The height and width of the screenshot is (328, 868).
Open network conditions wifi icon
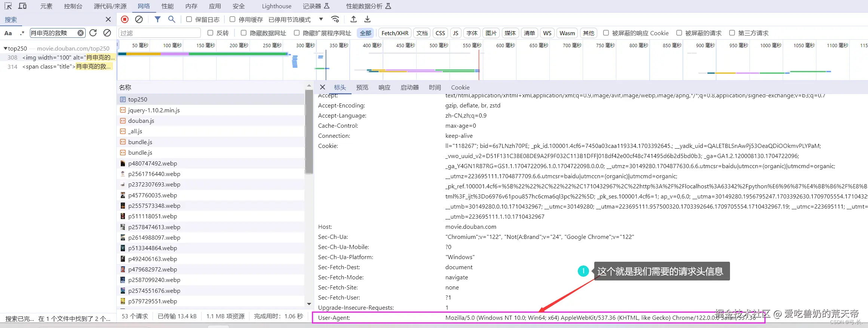pos(335,19)
